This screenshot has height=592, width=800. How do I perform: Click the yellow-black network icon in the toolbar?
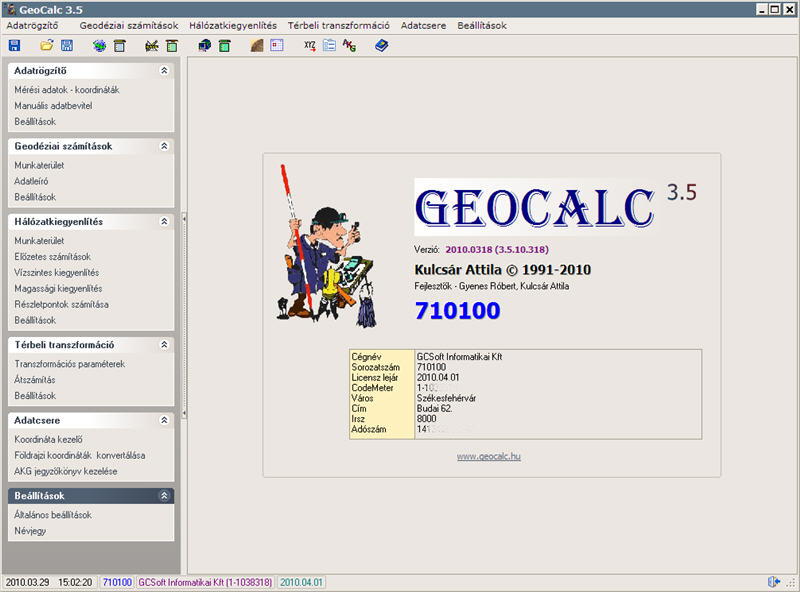click(152, 46)
